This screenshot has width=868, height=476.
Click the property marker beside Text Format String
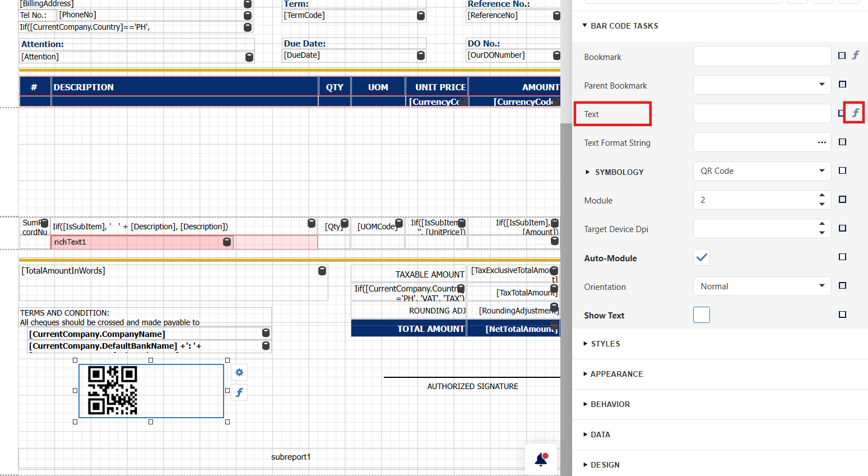click(842, 142)
